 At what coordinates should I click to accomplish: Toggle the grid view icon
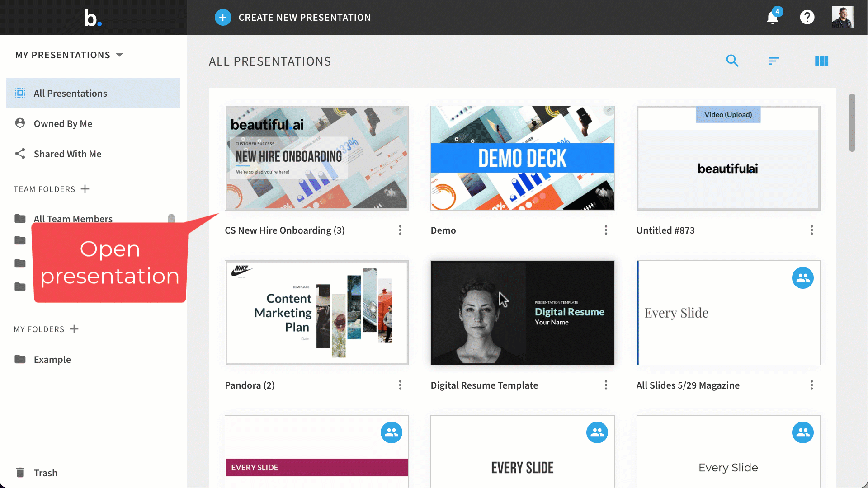tap(821, 61)
